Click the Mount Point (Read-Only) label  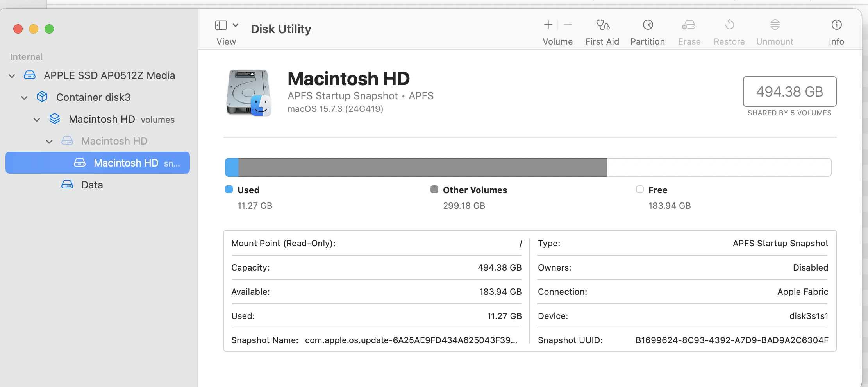[283, 244]
